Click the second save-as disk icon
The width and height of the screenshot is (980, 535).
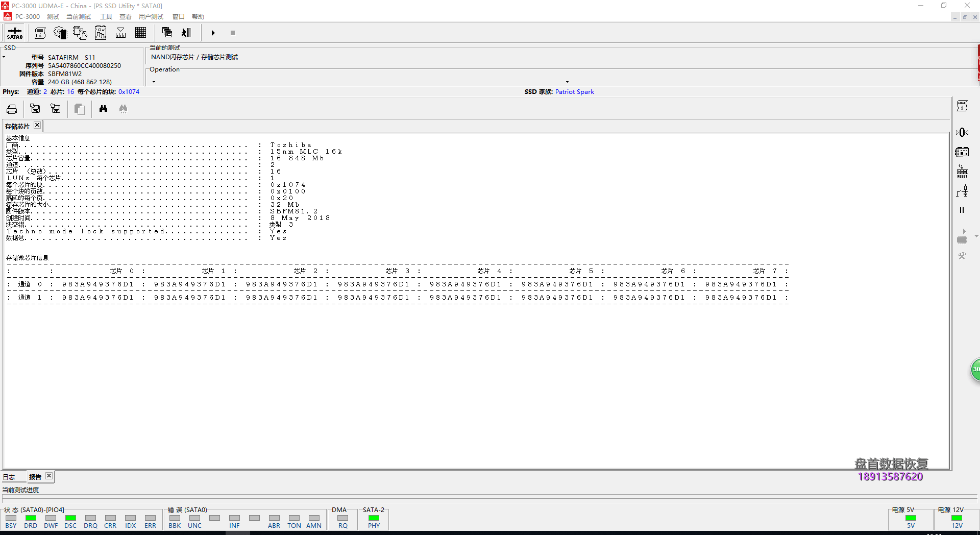tap(56, 109)
